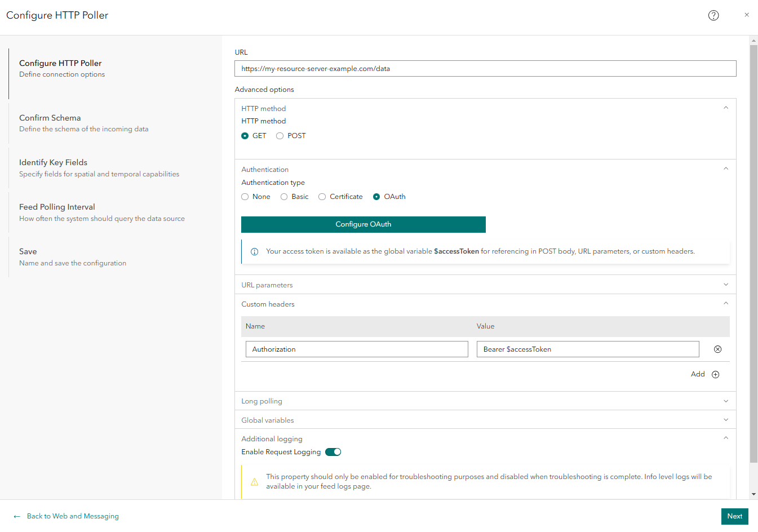Open the Feed Polling Interval step
The image size is (758, 532).
(57, 207)
